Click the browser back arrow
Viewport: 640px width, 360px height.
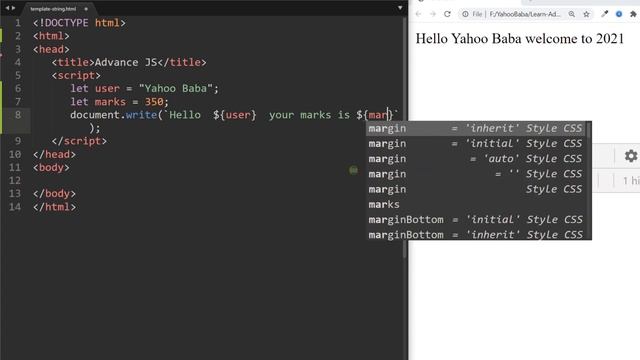[418, 14]
